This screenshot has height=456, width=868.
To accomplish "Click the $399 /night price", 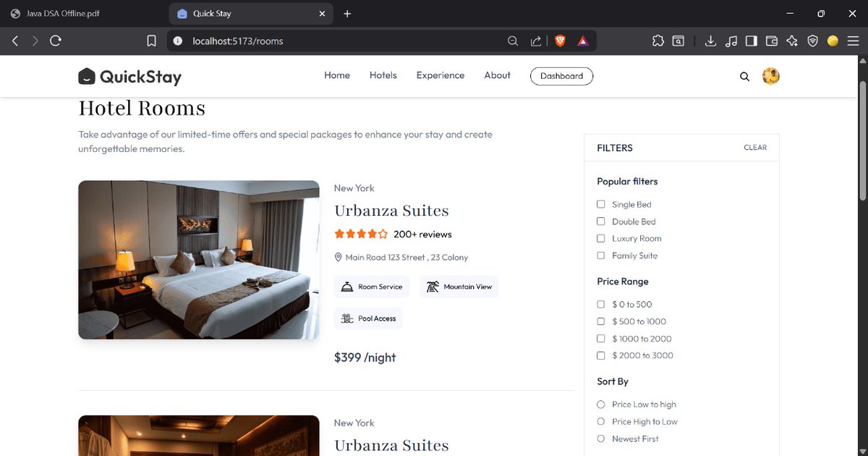I will pyautogui.click(x=365, y=358).
